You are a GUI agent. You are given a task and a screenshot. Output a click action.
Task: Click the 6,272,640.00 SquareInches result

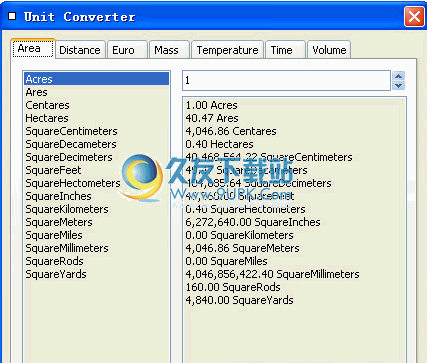click(x=253, y=222)
